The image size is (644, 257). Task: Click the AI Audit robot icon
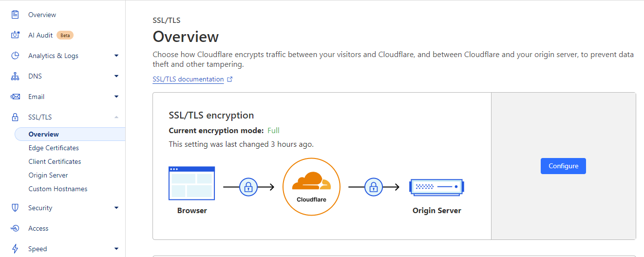[x=15, y=35]
